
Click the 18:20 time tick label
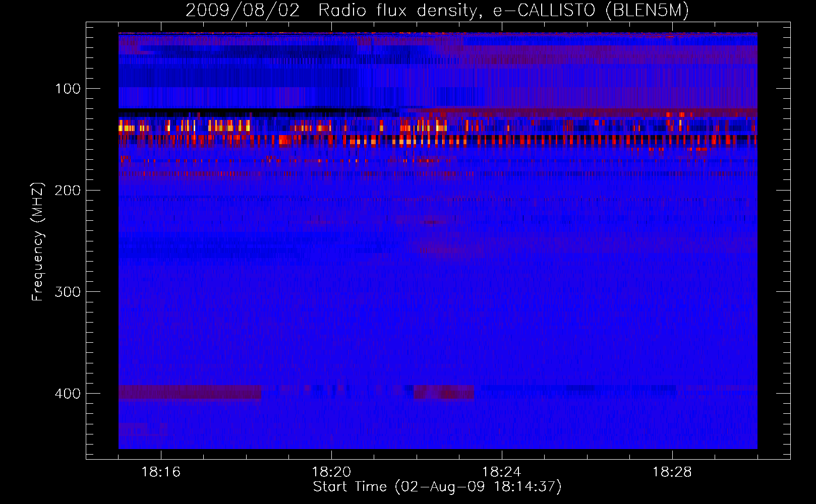(x=331, y=472)
